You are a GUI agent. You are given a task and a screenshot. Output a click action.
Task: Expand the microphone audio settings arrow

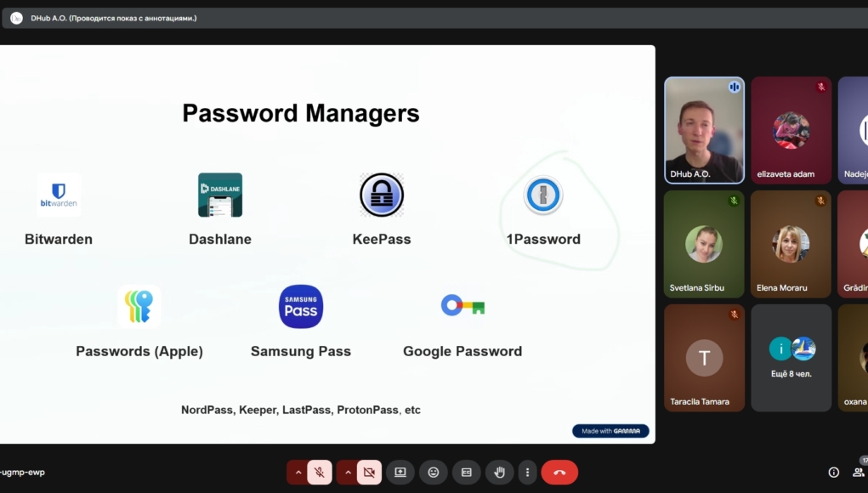(298, 472)
